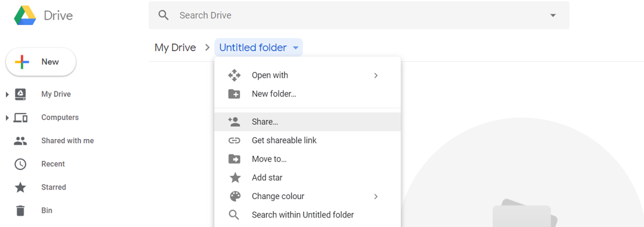Click the Starred star icon in sidebar

point(20,187)
